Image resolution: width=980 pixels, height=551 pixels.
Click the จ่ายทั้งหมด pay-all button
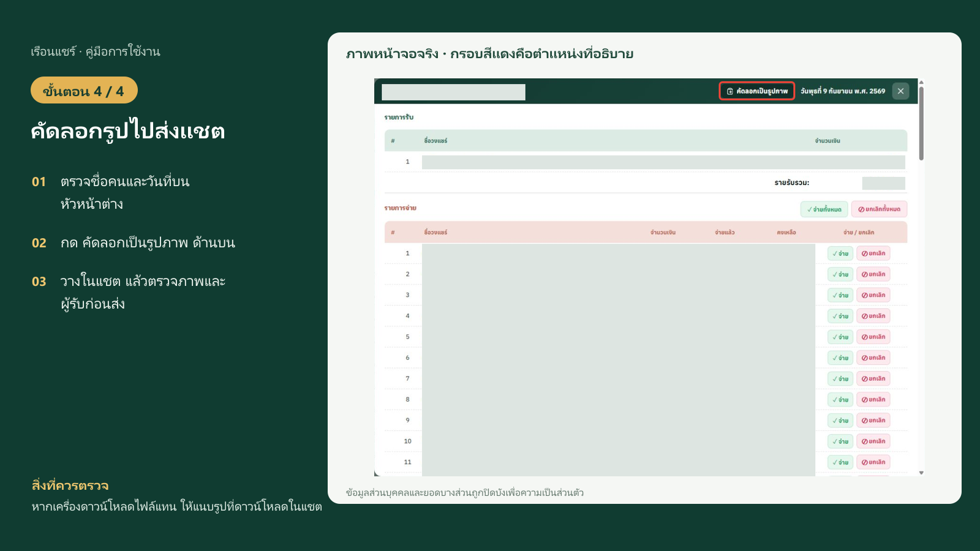tap(824, 209)
